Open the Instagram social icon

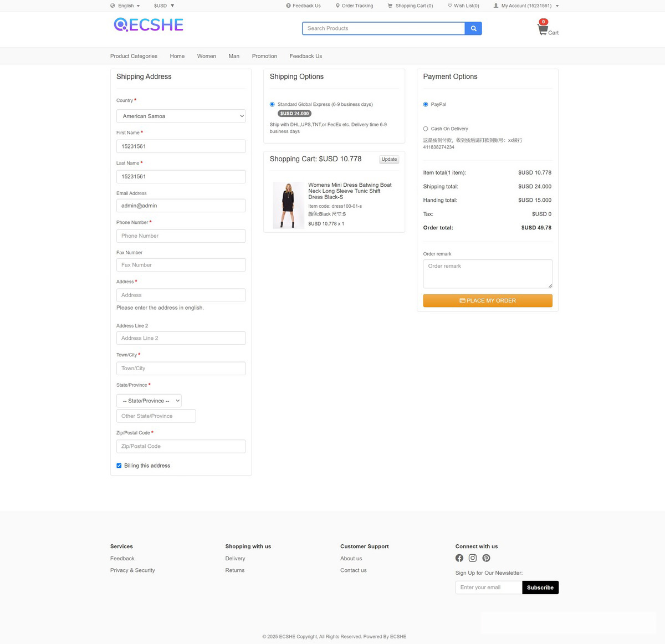tap(473, 558)
